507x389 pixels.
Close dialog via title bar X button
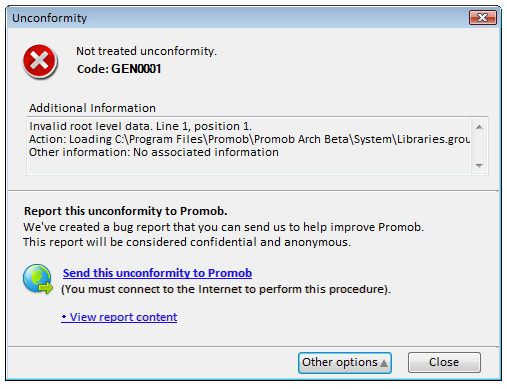(483, 17)
